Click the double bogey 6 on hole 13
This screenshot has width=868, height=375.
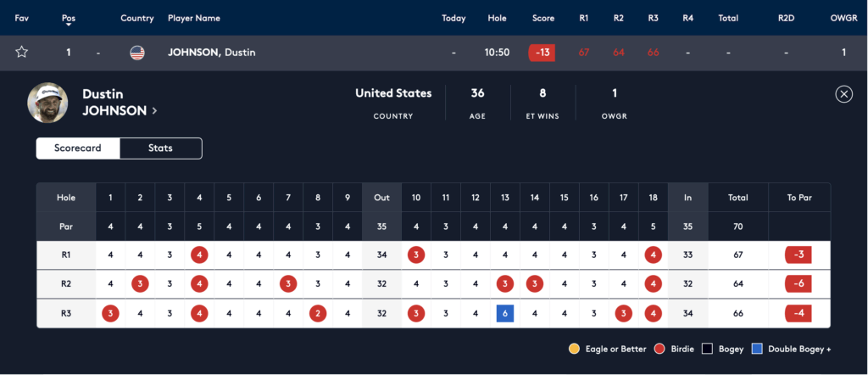coord(505,313)
